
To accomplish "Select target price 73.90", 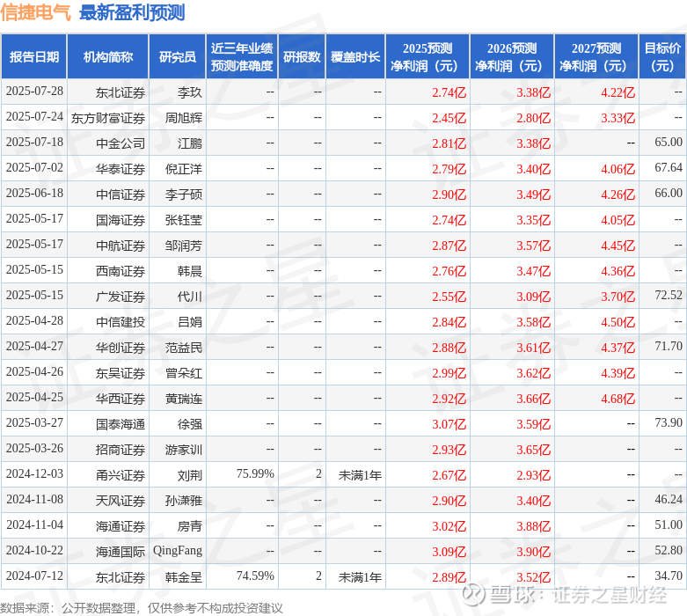I will 669,422.
